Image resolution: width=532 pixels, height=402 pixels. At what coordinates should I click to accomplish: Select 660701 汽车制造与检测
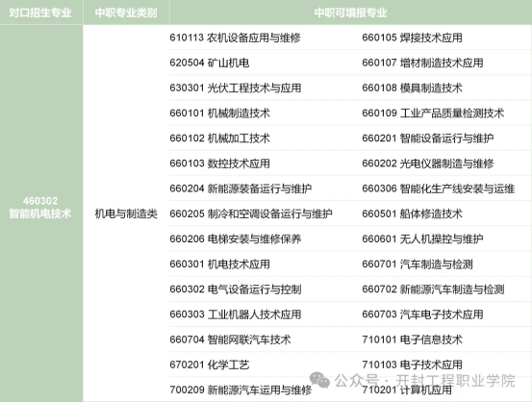[x=418, y=264]
